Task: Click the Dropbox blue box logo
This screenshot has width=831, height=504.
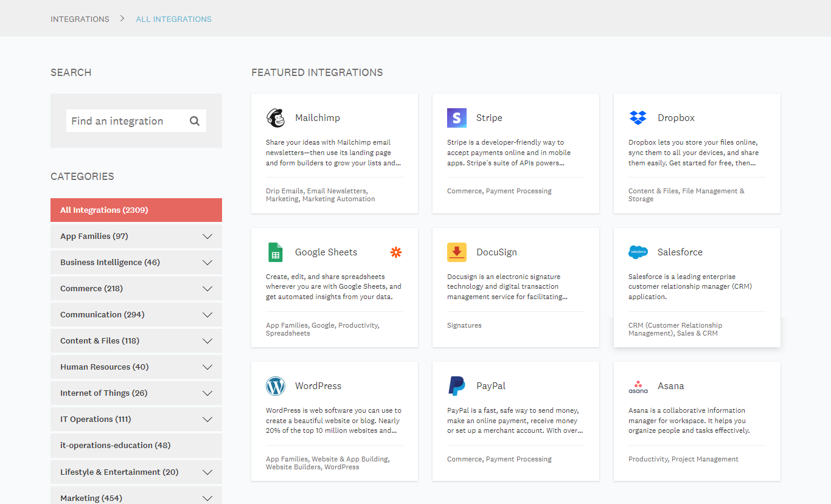Action: pos(638,118)
